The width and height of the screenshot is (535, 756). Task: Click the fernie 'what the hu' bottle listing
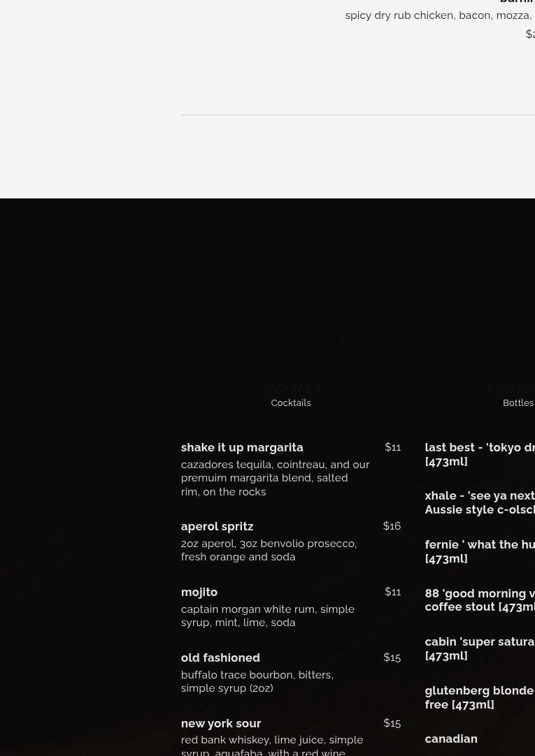point(480,551)
